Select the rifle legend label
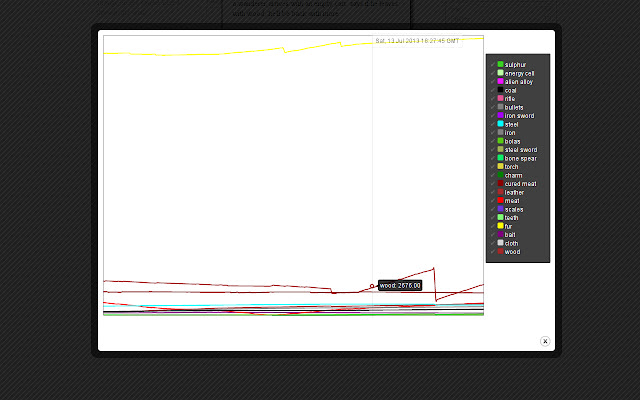This screenshot has width=640, height=400. 510,98
